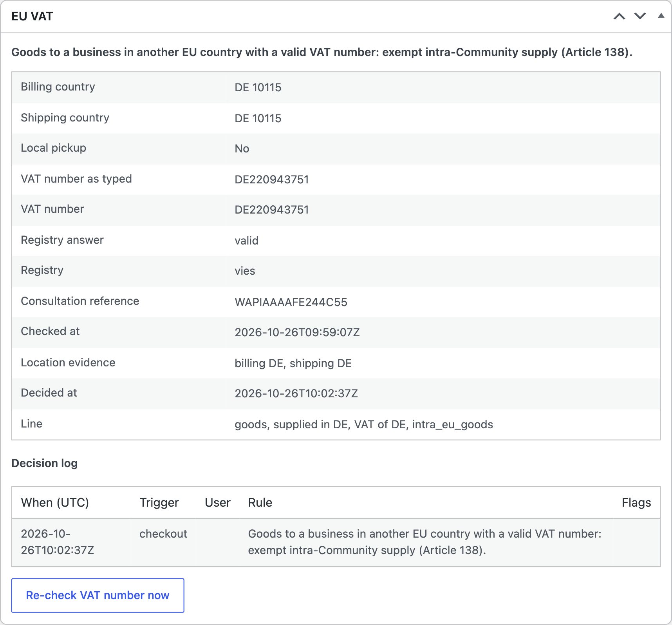Click the Registry value vies
The image size is (672, 625).
pyautogui.click(x=245, y=271)
